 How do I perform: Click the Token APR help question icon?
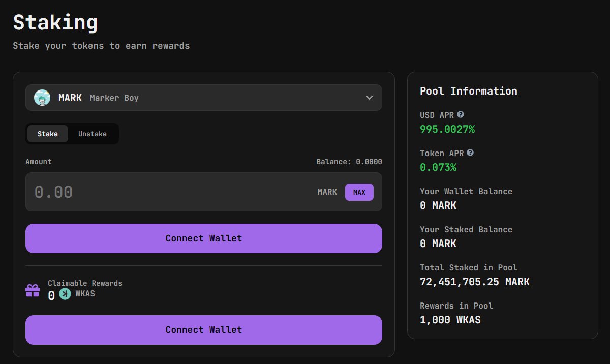470,153
